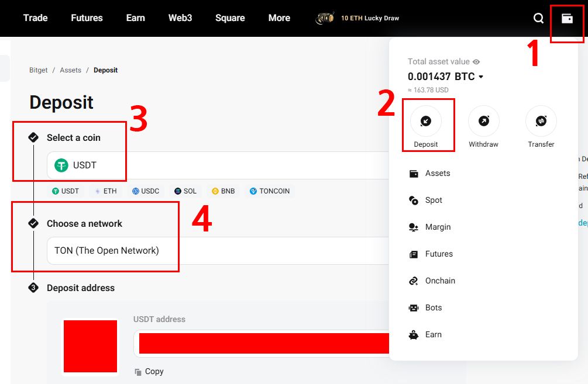Click the Assets breadcrumb link
The image size is (588, 384).
[70, 70]
